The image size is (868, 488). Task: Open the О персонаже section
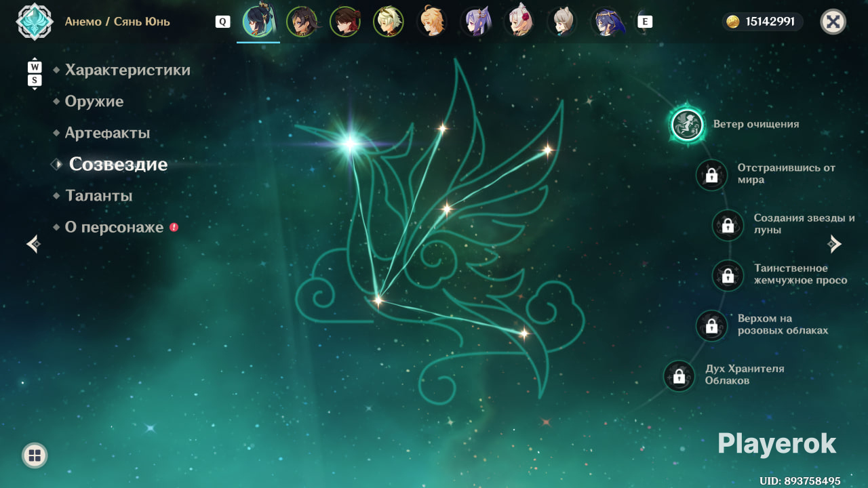[x=115, y=227]
